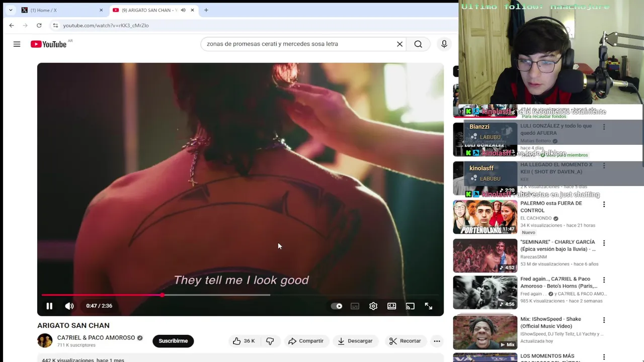Click the 0:47 / 2:36 time display
The image size is (644, 362).
tap(99, 306)
